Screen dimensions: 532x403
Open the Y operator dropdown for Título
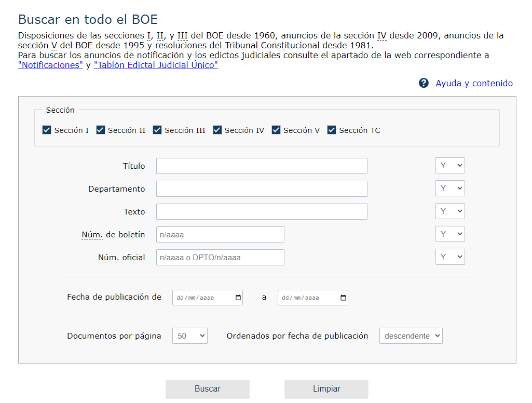[x=450, y=166]
